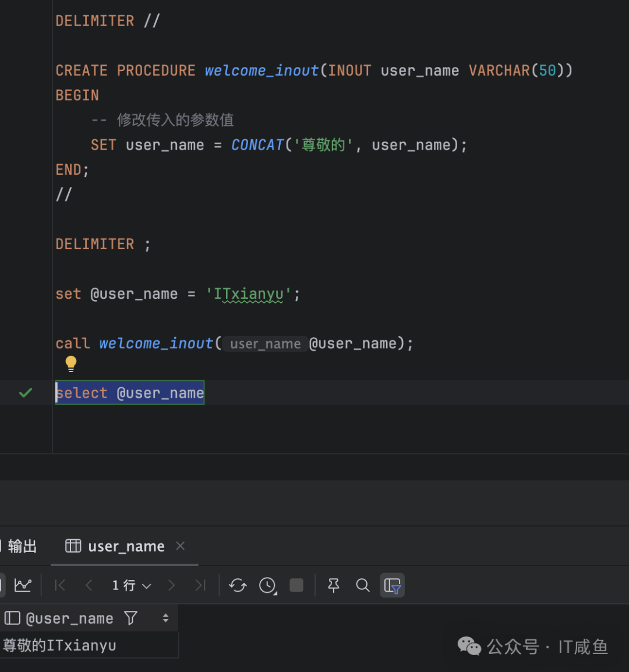Click the 'select @user_name' statement

point(130,392)
